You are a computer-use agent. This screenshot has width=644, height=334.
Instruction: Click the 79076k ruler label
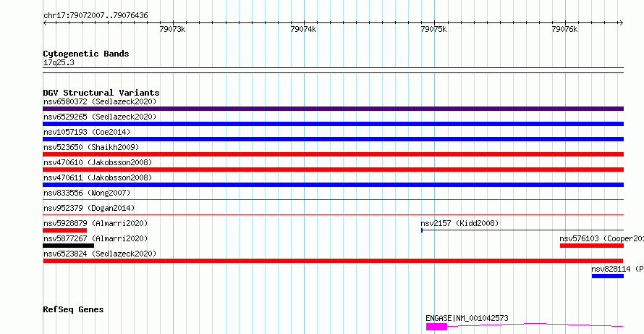pos(564,29)
